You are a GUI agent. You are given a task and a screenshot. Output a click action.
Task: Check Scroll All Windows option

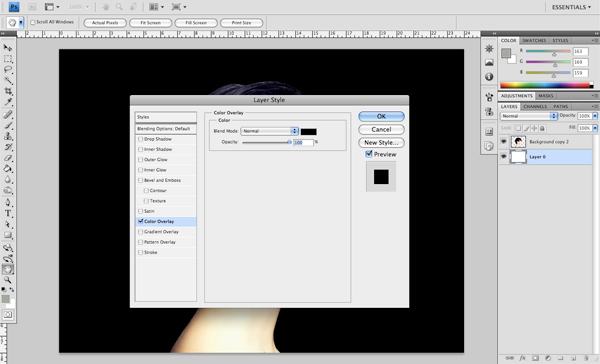coord(33,22)
